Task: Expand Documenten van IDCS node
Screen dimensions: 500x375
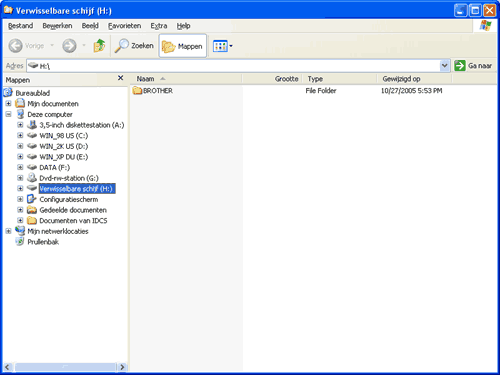Action: click(20, 221)
